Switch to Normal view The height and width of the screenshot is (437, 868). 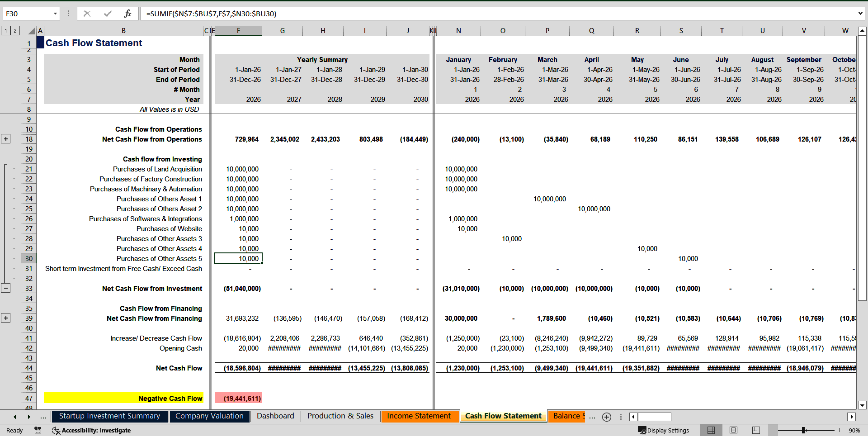tap(711, 430)
